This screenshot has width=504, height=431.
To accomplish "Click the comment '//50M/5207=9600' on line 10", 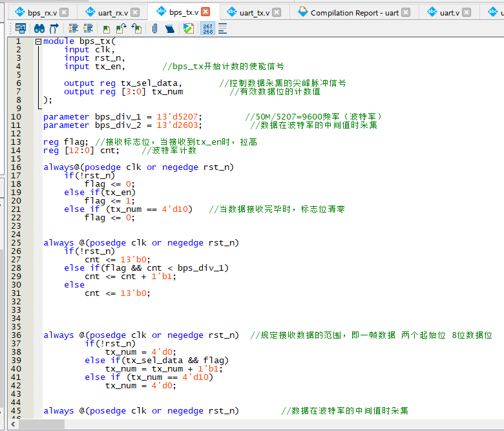I will tap(284, 117).
